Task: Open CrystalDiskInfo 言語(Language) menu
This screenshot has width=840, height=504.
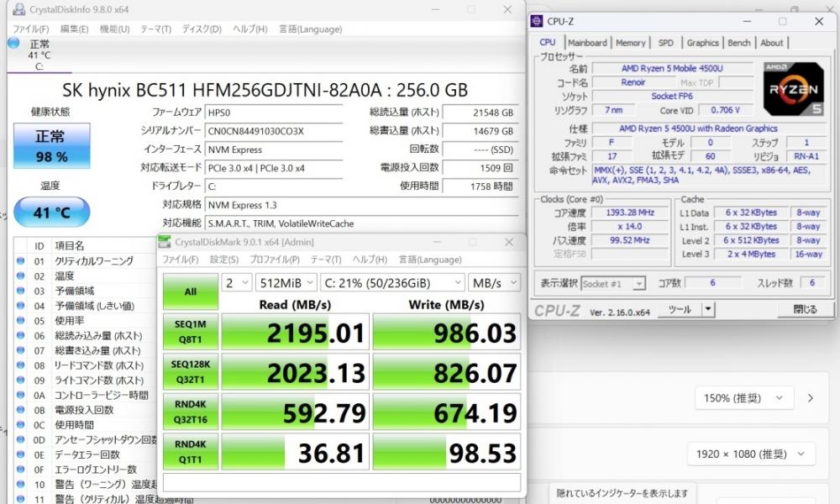Action: coord(310,29)
